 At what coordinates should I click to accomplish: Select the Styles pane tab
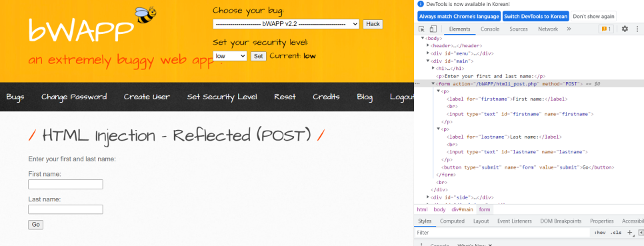tap(425, 221)
